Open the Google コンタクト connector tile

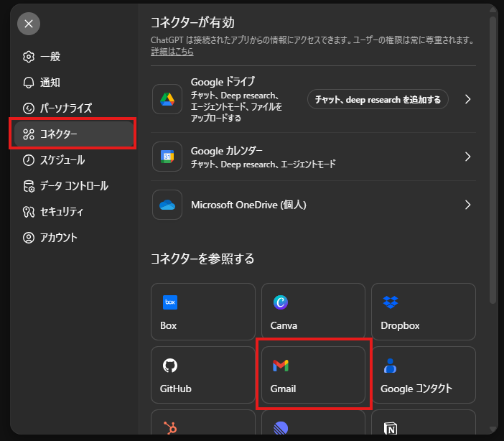tap(423, 375)
